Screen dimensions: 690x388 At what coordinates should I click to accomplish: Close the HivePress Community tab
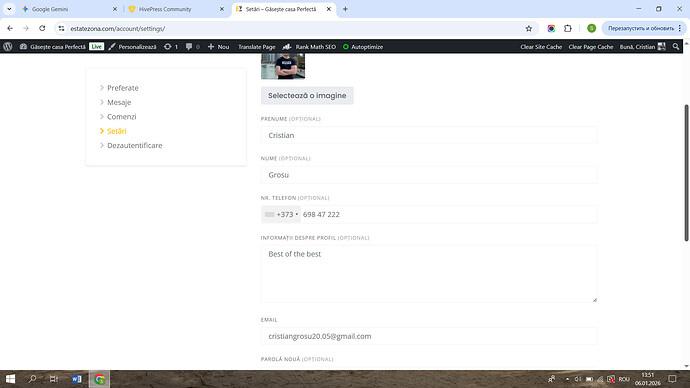pos(222,9)
